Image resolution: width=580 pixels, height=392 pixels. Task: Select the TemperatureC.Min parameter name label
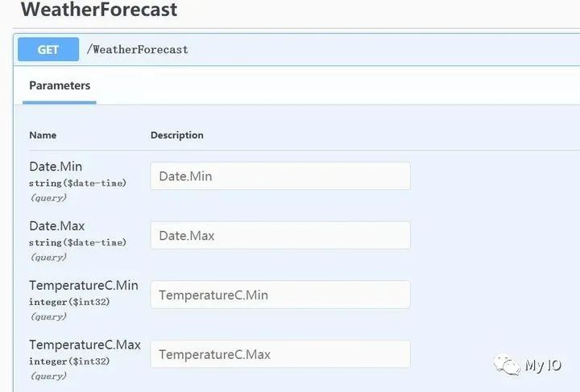tap(84, 286)
